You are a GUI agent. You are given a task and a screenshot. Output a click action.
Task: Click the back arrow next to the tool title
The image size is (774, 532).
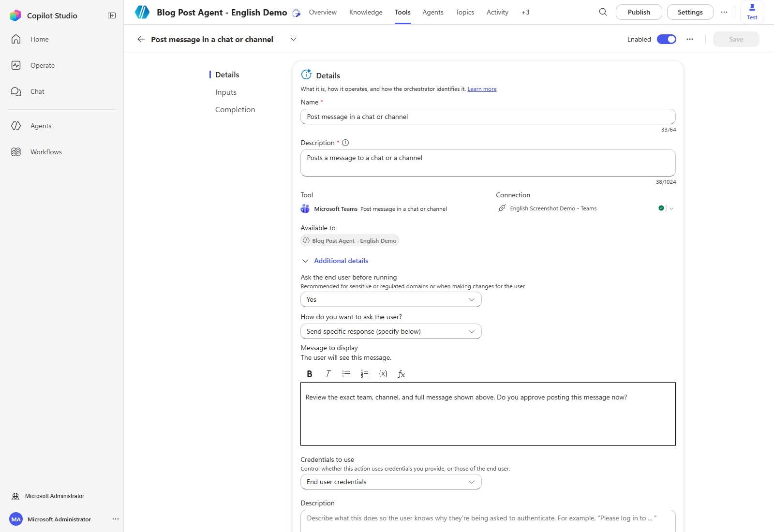tap(141, 39)
